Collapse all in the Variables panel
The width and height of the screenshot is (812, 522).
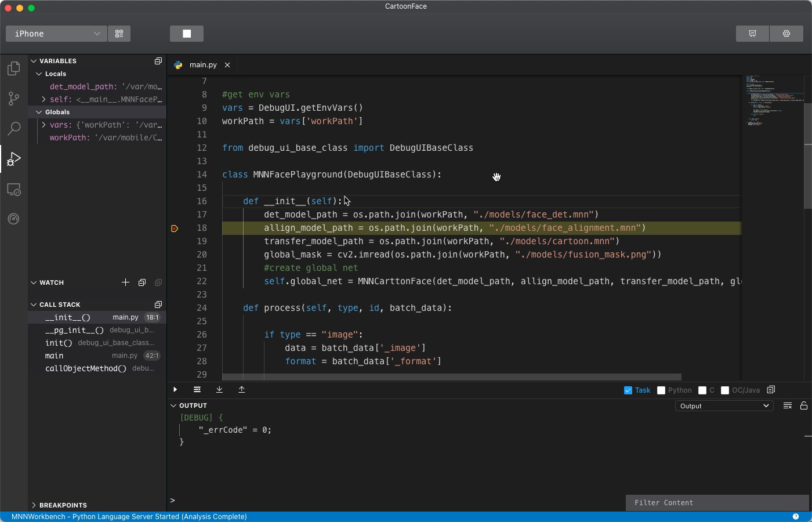158,61
